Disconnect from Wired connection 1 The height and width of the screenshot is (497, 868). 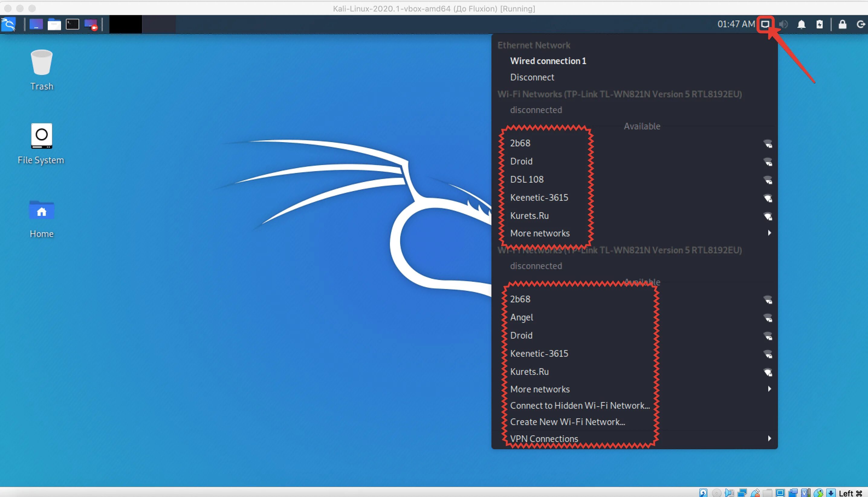pos(532,77)
